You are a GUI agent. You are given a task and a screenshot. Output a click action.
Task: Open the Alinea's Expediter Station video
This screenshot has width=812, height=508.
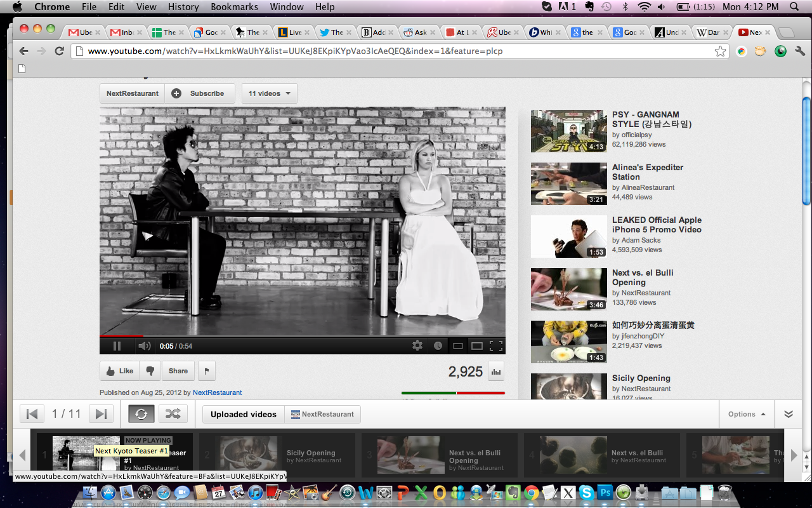tap(647, 172)
